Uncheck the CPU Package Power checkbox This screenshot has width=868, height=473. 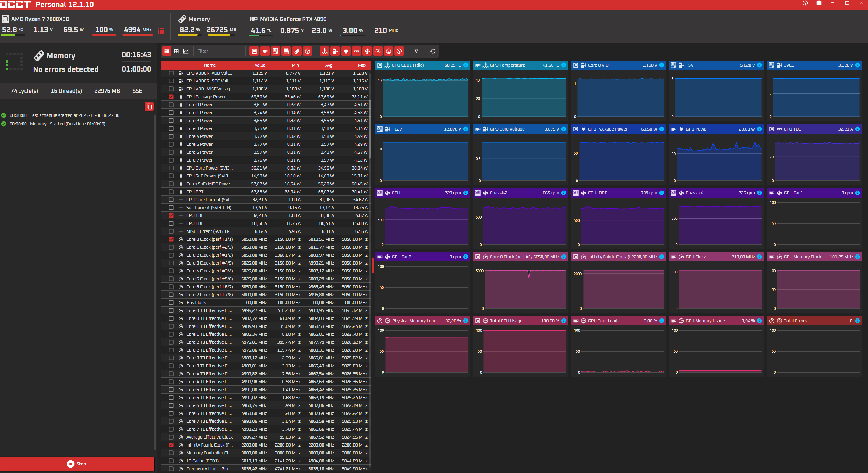(x=171, y=97)
